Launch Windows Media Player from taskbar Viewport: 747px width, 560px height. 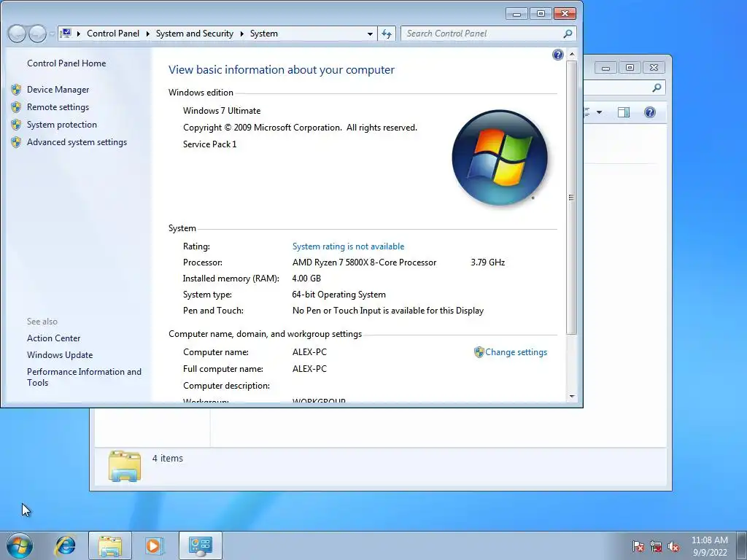click(x=154, y=545)
